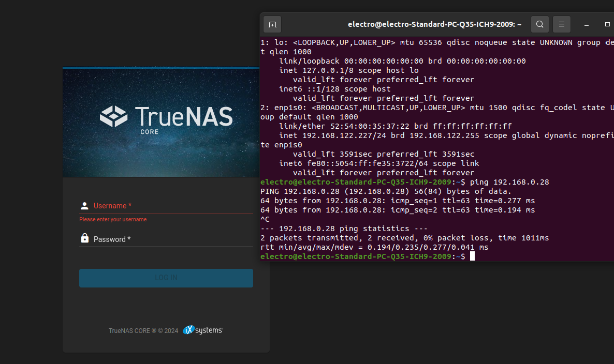Image resolution: width=614 pixels, height=364 pixels.
Task: Click the TrueNAS CORE logo
Action: 166,119
